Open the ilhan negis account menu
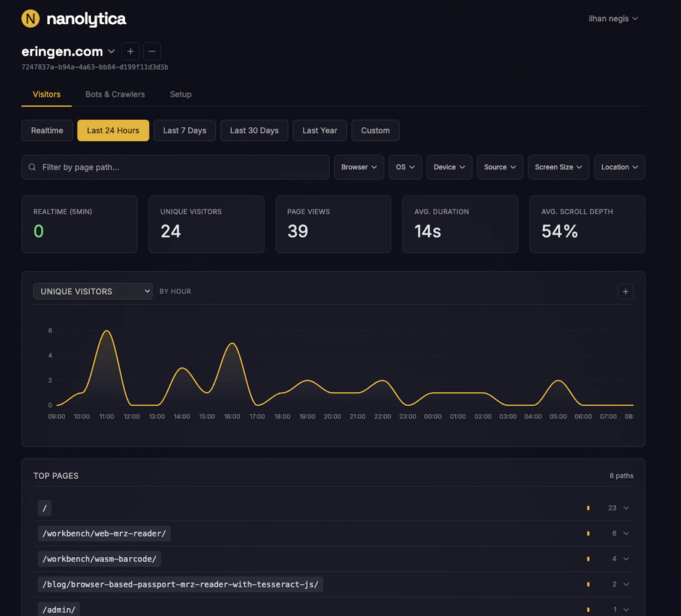This screenshot has height=616, width=681. [x=613, y=18]
